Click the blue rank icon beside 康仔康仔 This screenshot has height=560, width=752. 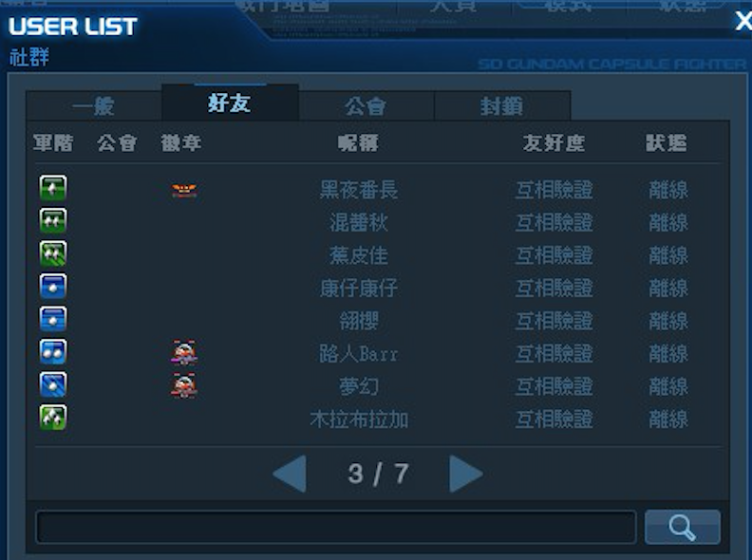[x=53, y=287]
